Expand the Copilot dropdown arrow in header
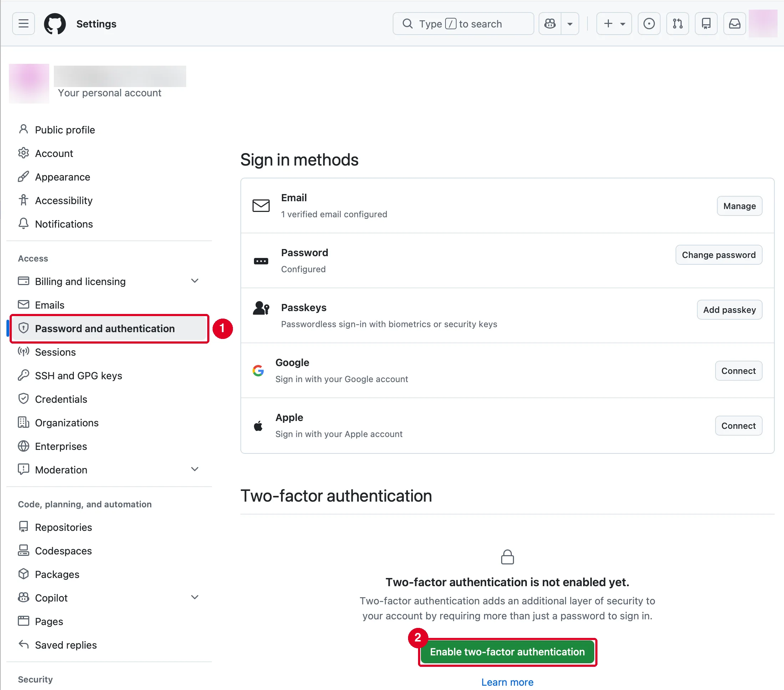Viewport: 784px width, 690px height. 570,24
